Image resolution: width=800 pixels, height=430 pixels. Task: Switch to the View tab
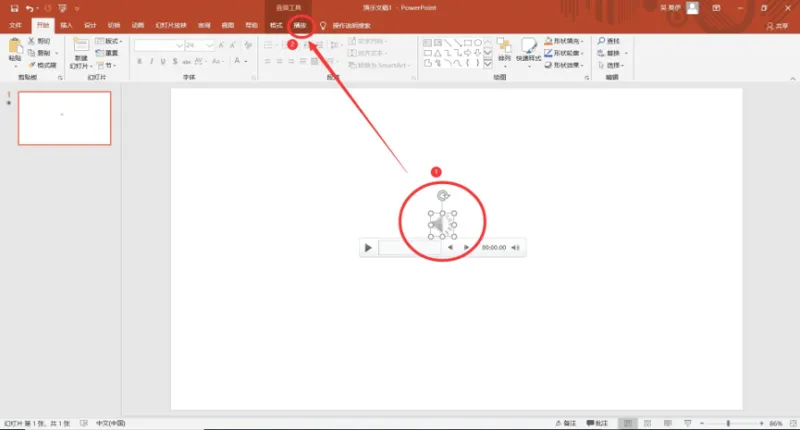point(228,25)
